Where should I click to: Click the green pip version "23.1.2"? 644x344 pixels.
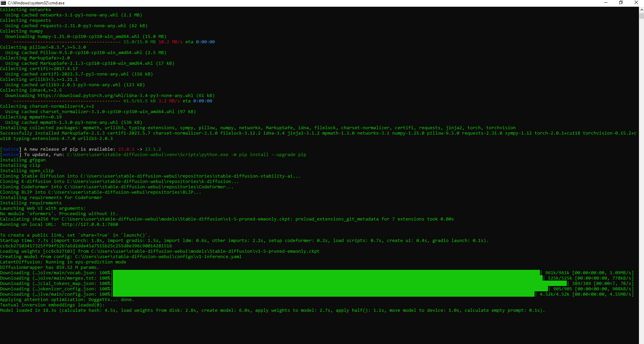point(153,149)
